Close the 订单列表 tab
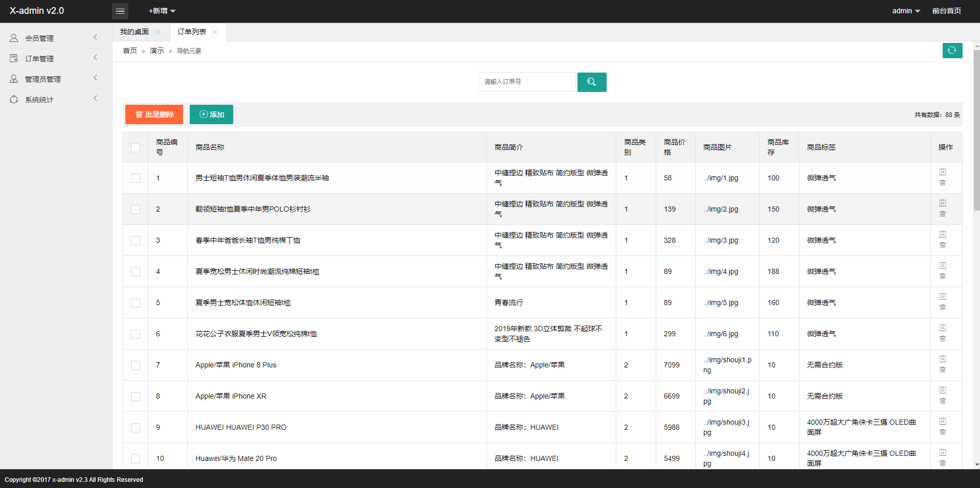 (215, 32)
